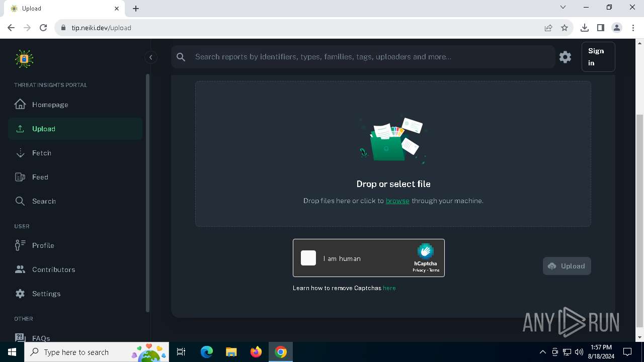
Task: Open settings gear next to search bar
Action: click(x=565, y=57)
